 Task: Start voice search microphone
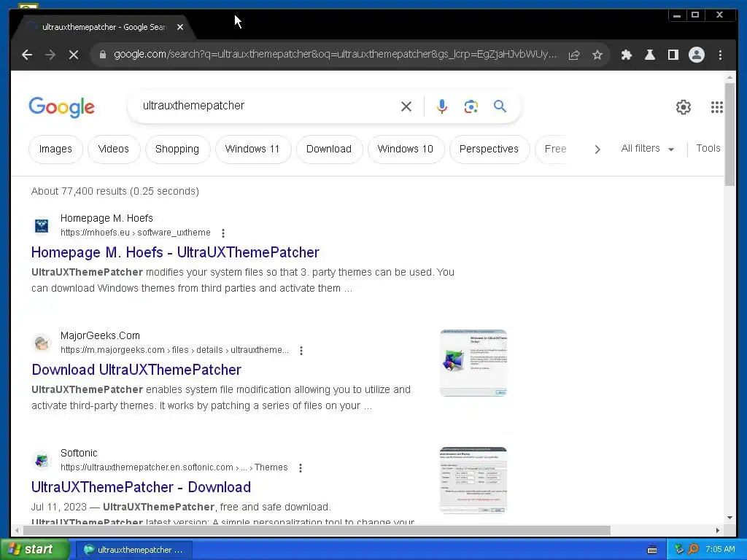pyautogui.click(x=442, y=106)
